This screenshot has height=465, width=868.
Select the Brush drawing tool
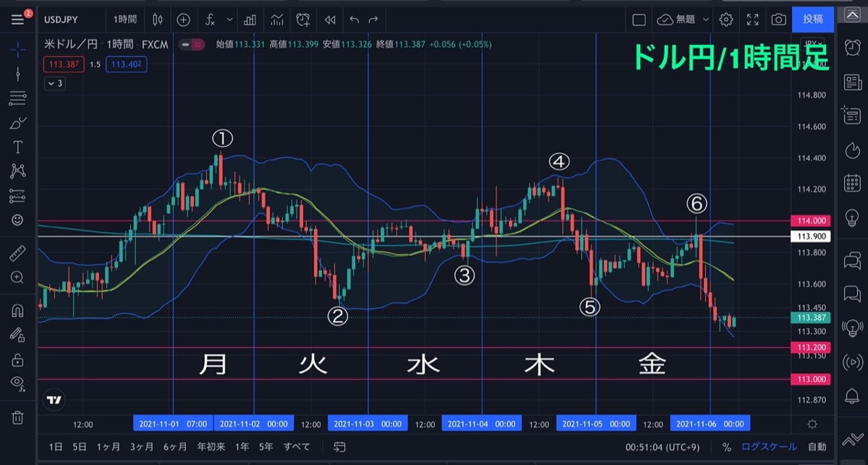pyautogui.click(x=18, y=123)
